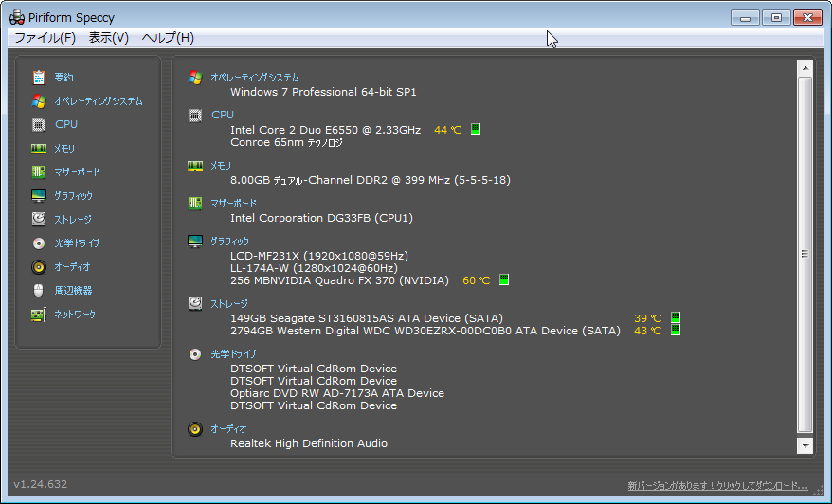Click the CPU 44 °C green temperature indicator
832x504 pixels.
pyautogui.click(x=476, y=129)
